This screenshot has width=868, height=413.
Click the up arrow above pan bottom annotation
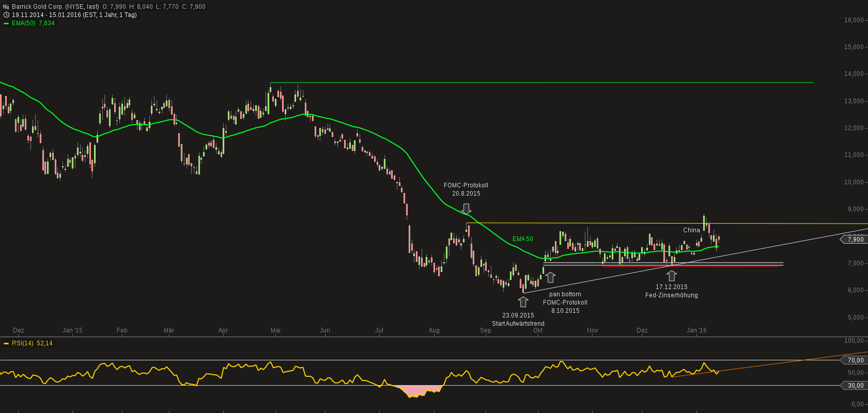pos(550,277)
